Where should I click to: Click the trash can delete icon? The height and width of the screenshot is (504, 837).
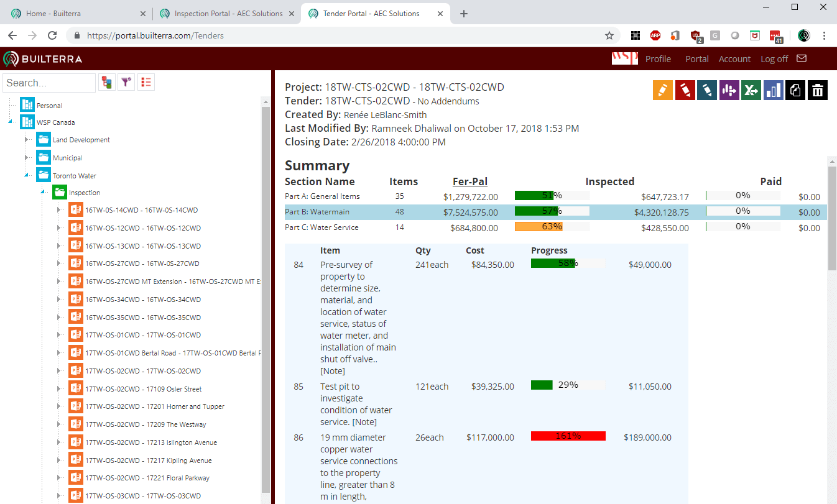point(818,90)
